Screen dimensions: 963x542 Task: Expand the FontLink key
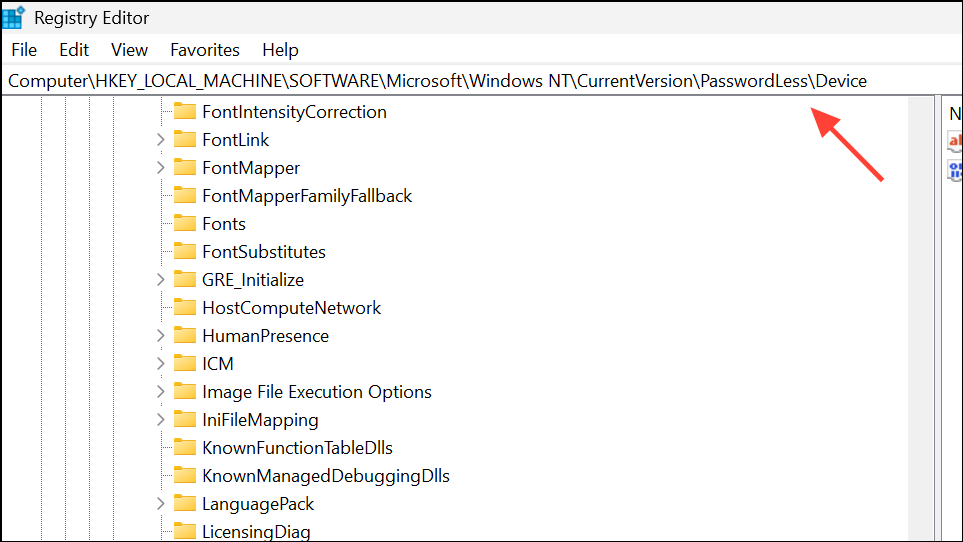tap(160, 139)
